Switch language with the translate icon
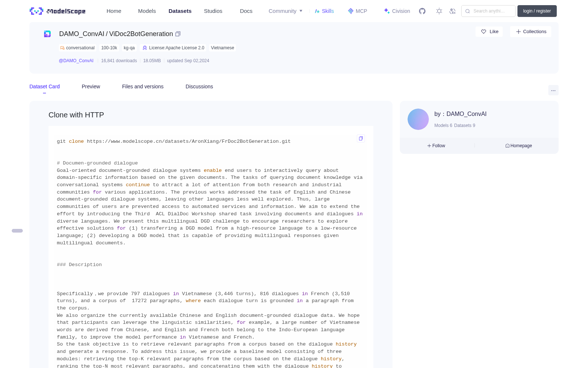This screenshot has width=588, height=368. click(453, 11)
